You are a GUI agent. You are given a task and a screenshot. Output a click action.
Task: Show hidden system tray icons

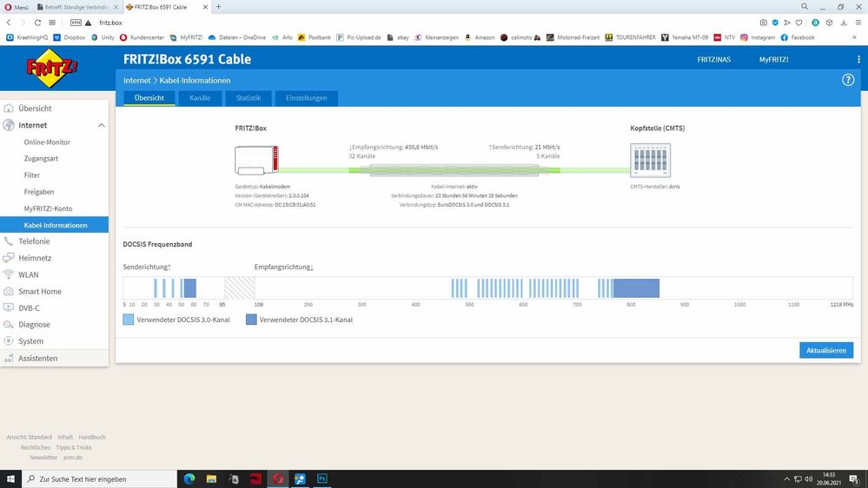point(786,479)
